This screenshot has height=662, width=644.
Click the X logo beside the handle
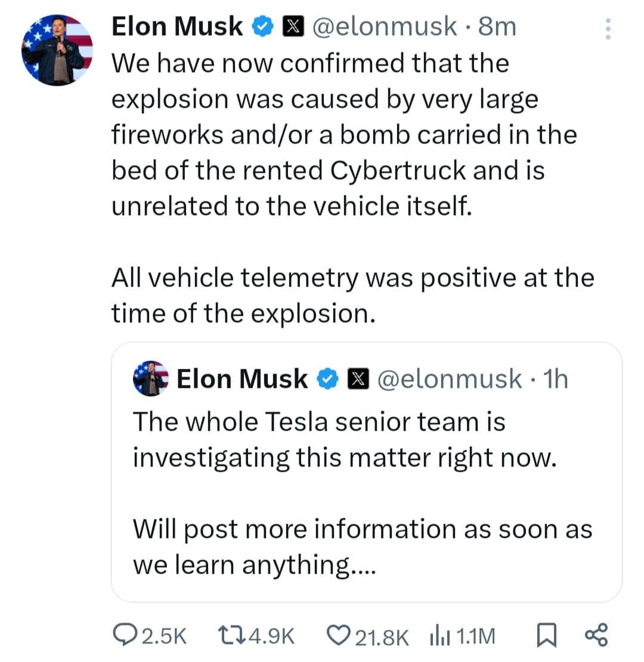pos(293,26)
